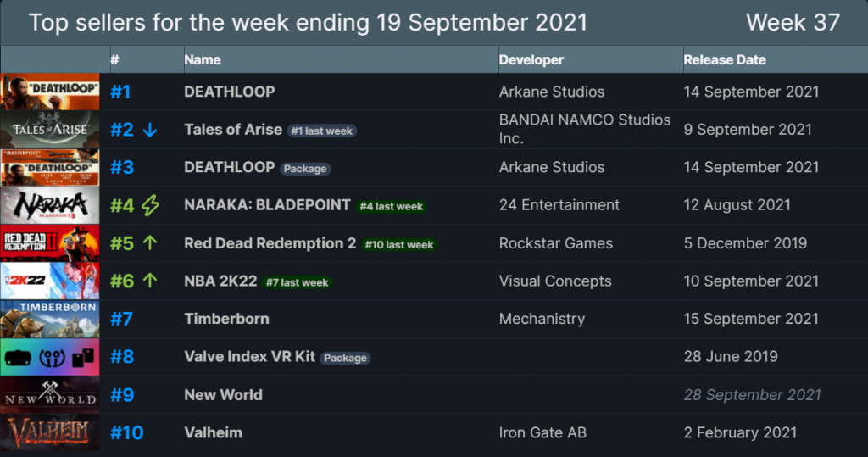The image size is (868, 457).
Task: Click the New World game name link
Action: click(223, 395)
